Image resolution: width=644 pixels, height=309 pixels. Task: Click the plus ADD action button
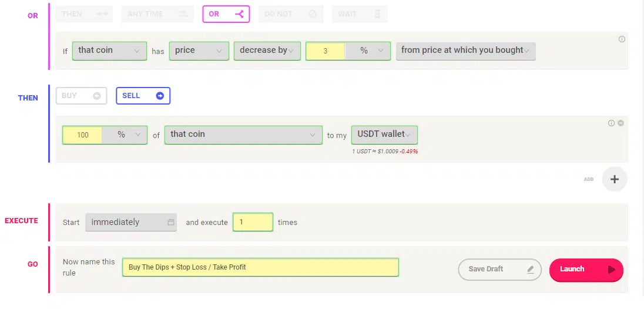615,179
